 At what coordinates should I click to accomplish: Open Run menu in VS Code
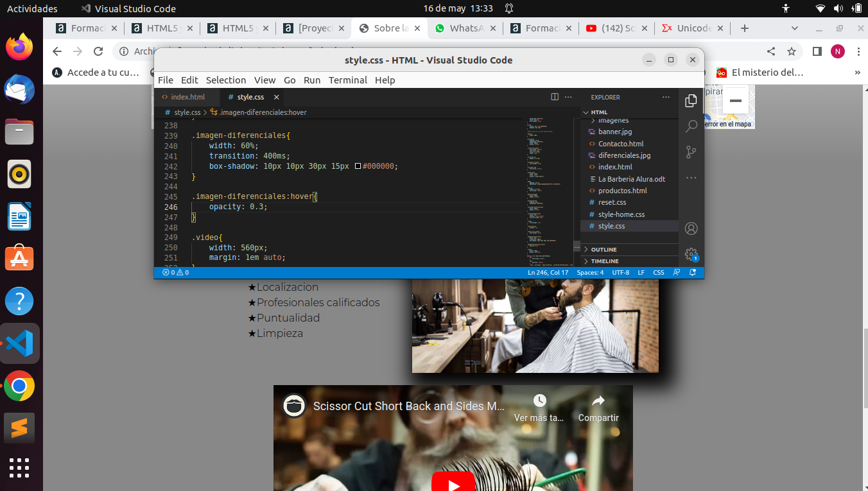click(312, 80)
